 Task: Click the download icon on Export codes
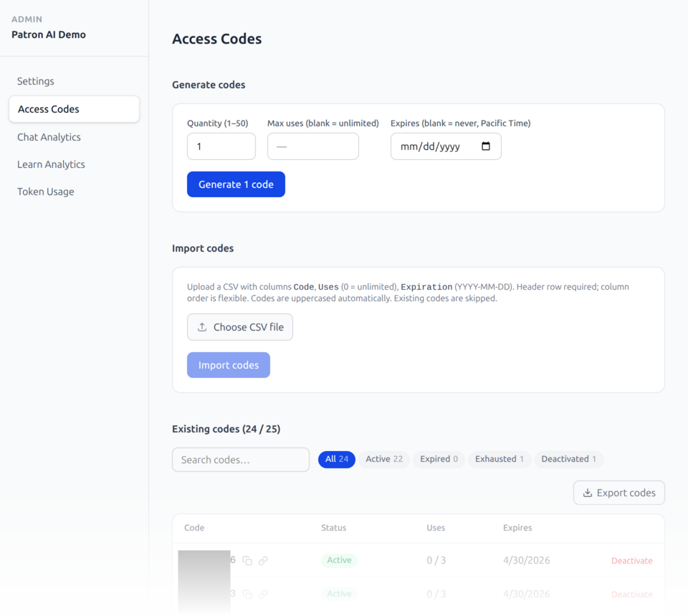[x=588, y=493]
